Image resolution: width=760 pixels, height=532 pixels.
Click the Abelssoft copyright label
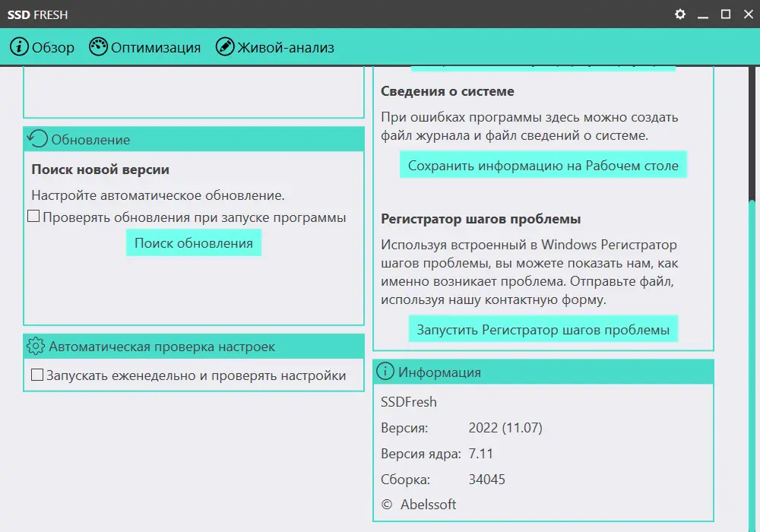tap(416, 504)
